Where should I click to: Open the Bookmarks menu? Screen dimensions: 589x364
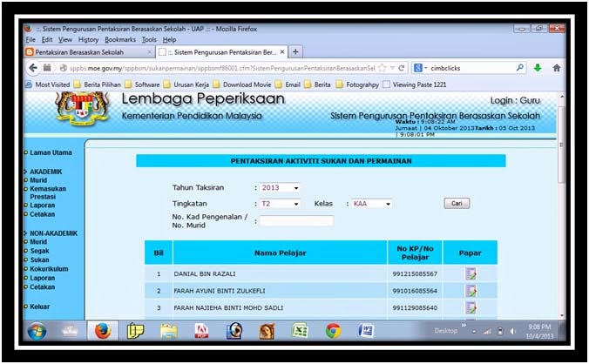pos(120,39)
